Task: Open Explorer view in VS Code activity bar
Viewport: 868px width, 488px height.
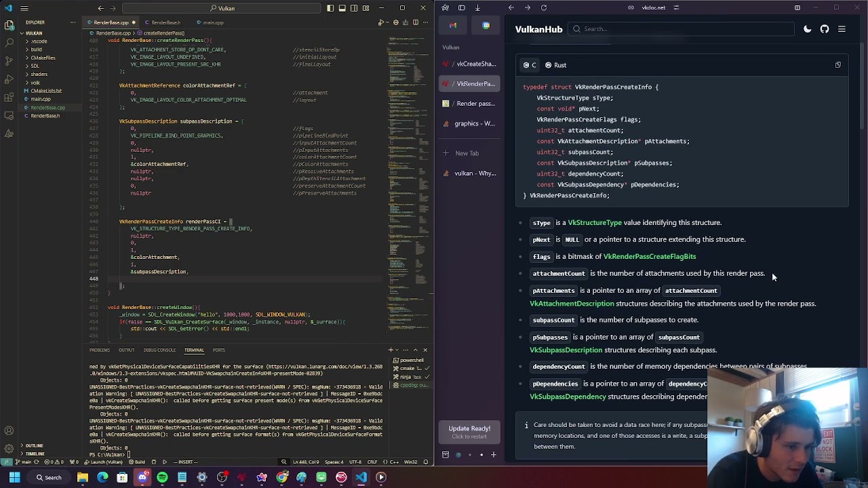Action: [x=9, y=25]
